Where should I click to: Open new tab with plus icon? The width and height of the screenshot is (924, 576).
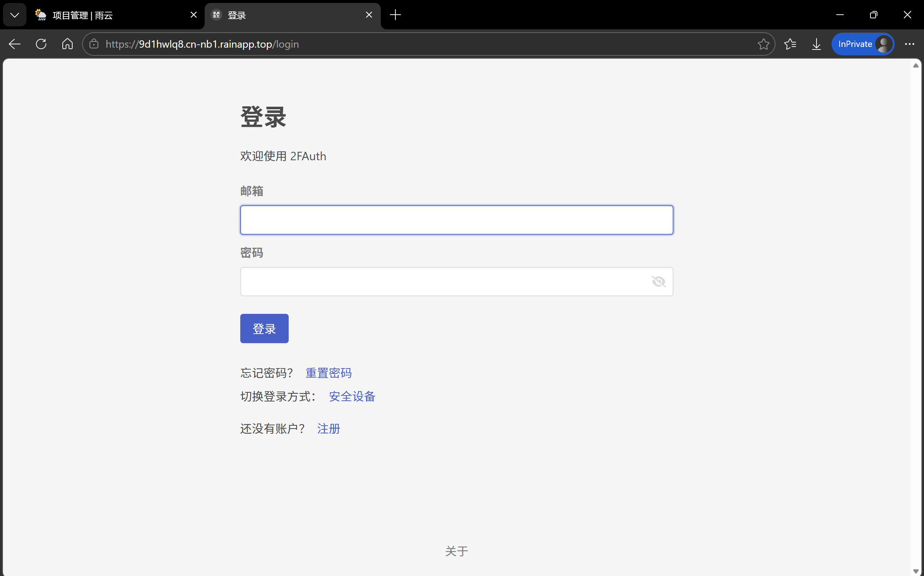(x=395, y=15)
